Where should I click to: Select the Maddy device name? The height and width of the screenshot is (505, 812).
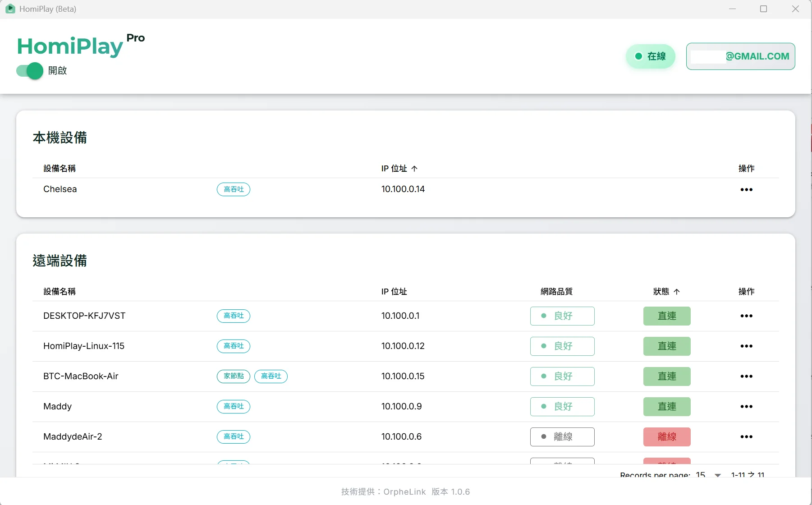pos(57,407)
